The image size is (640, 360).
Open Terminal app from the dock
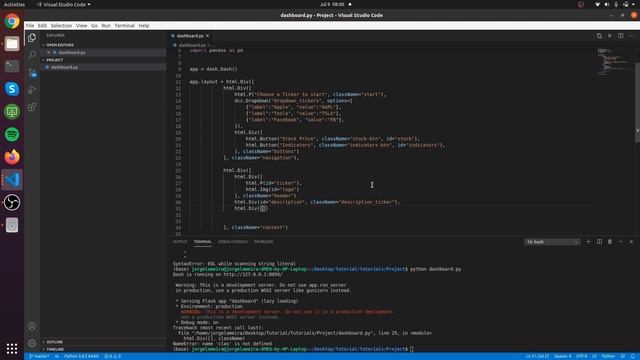pos(12,66)
